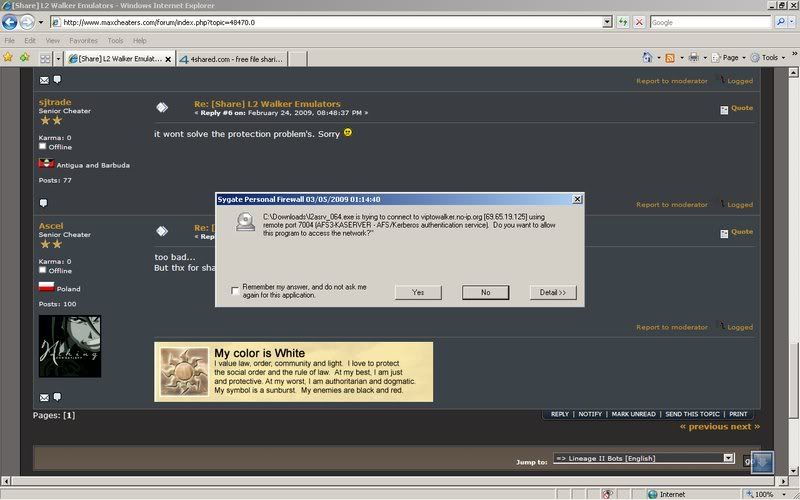The image size is (800, 500).
Task: Click the Stop loading icon
Action: [x=639, y=22]
